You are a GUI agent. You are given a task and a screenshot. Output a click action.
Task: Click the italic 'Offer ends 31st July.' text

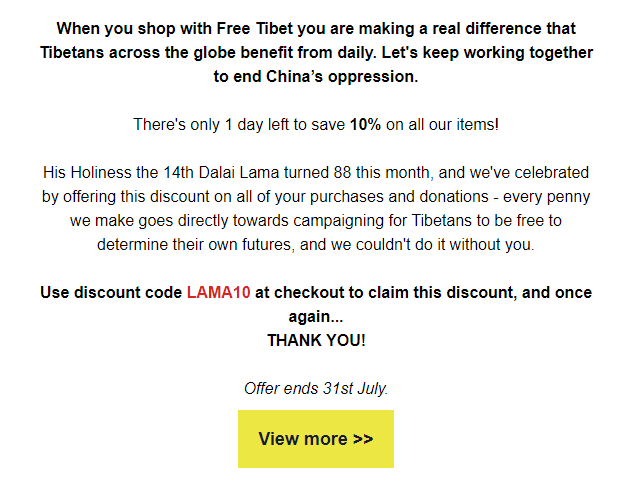click(x=316, y=388)
